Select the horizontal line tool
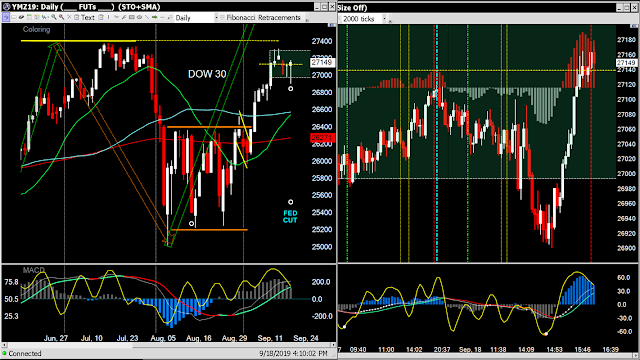 pyautogui.click(x=162, y=17)
